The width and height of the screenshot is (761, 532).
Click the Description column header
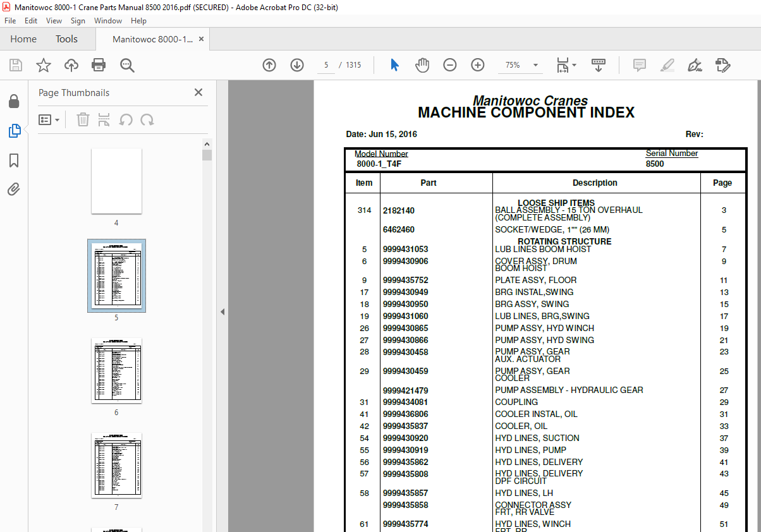[595, 183]
